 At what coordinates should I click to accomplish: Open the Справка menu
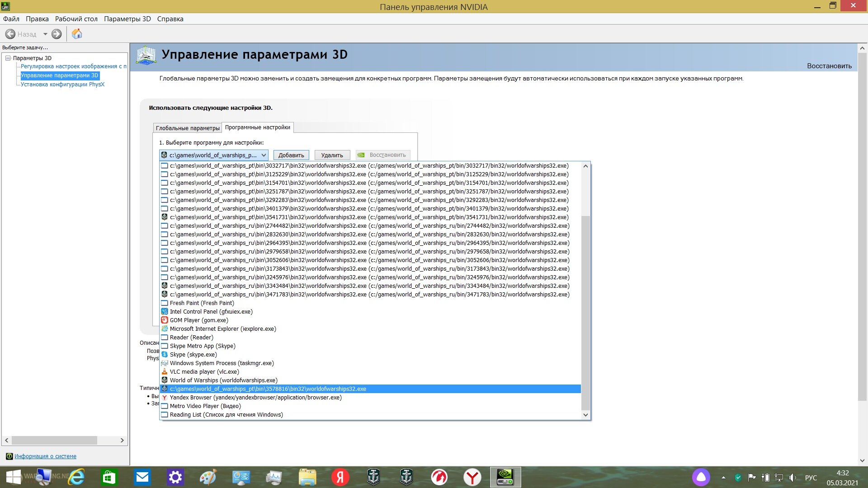pyautogui.click(x=170, y=19)
